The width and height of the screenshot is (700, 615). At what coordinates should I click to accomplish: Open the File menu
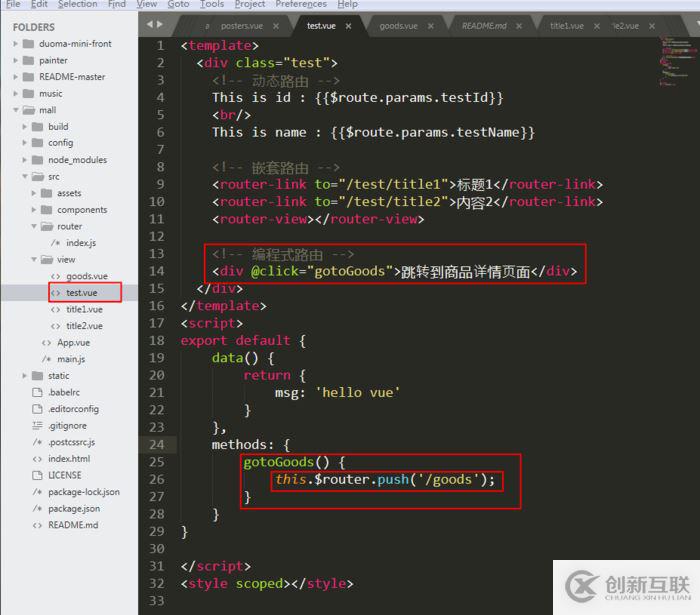click(x=13, y=4)
